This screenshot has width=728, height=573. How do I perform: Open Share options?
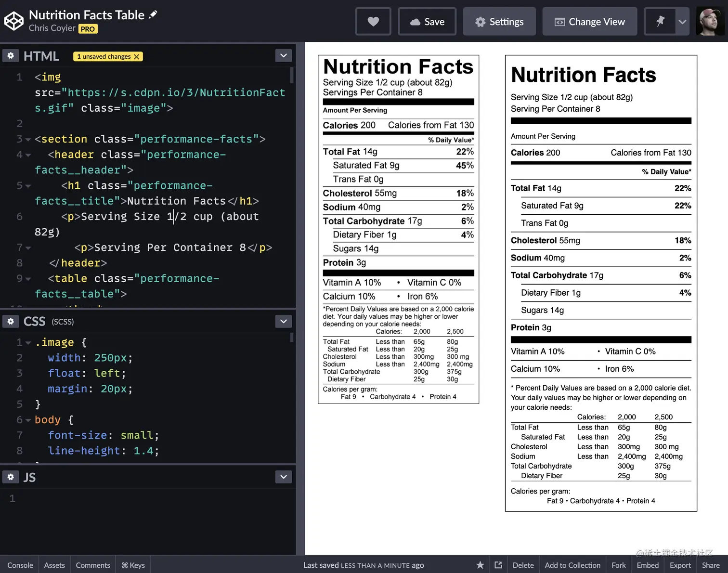tap(711, 565)
